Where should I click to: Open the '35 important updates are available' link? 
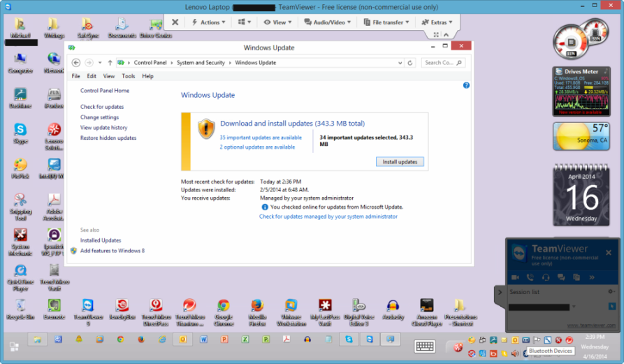click(261, 138)
